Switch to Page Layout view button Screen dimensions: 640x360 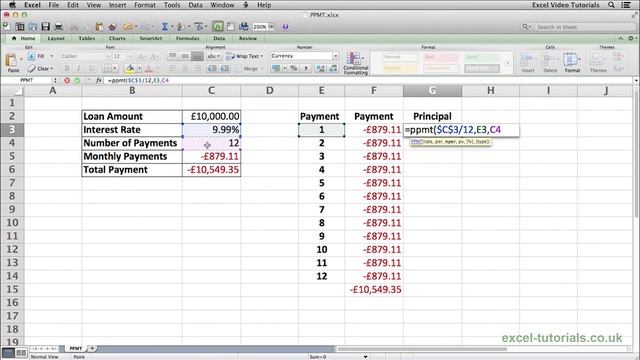(21, 352)
